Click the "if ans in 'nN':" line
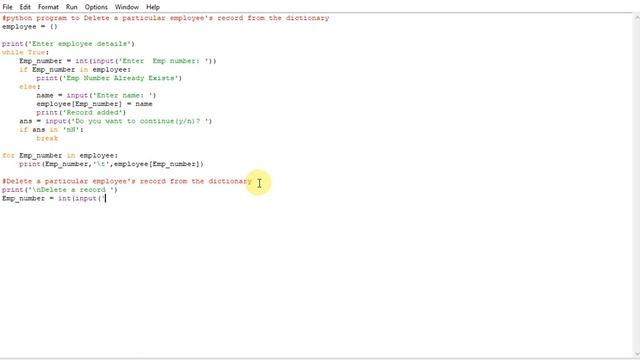 click(51, 129)
